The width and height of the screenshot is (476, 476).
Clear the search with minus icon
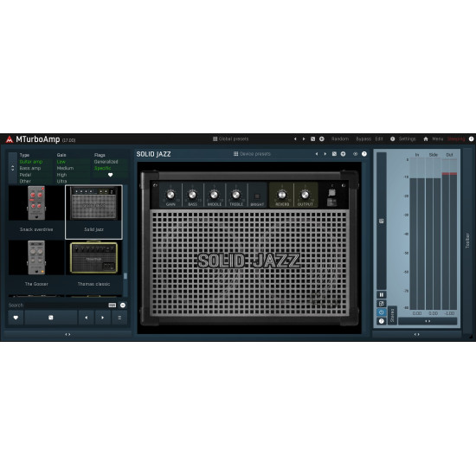(x=123, y=306)
